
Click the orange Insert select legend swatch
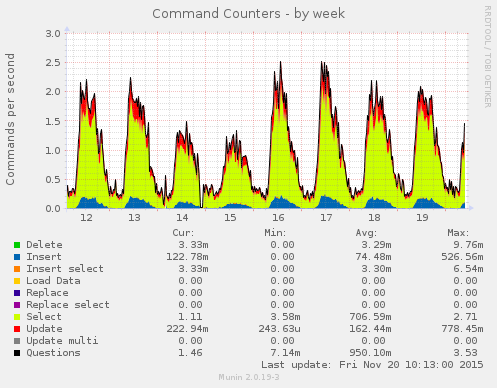(x=17, y=269)
